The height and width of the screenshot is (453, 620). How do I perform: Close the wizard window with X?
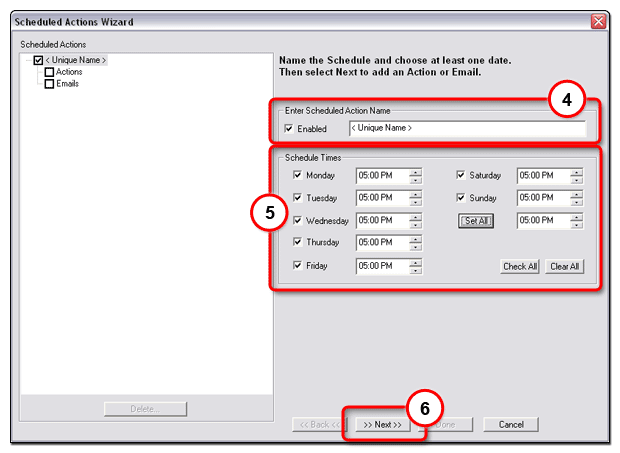(x=598, y=21)
